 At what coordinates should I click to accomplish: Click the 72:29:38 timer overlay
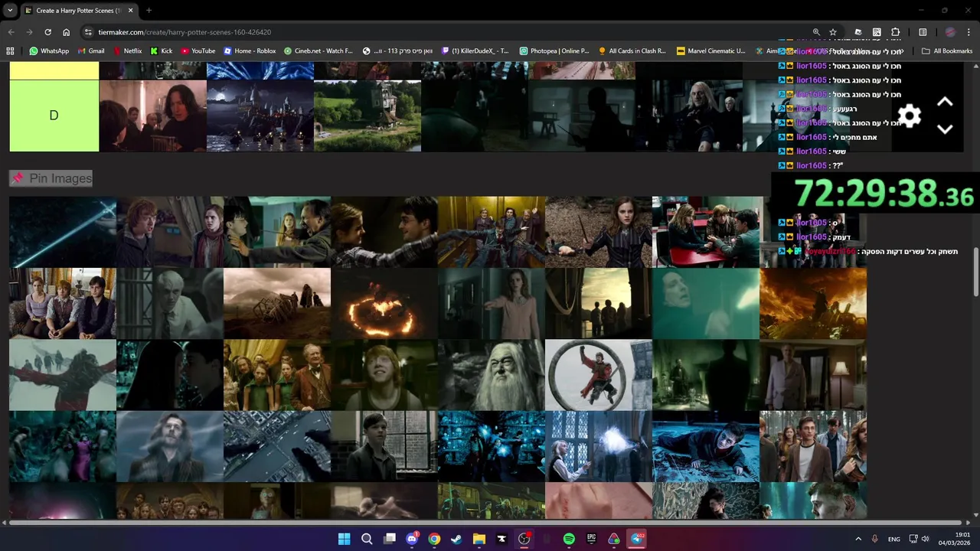[884, 194]
